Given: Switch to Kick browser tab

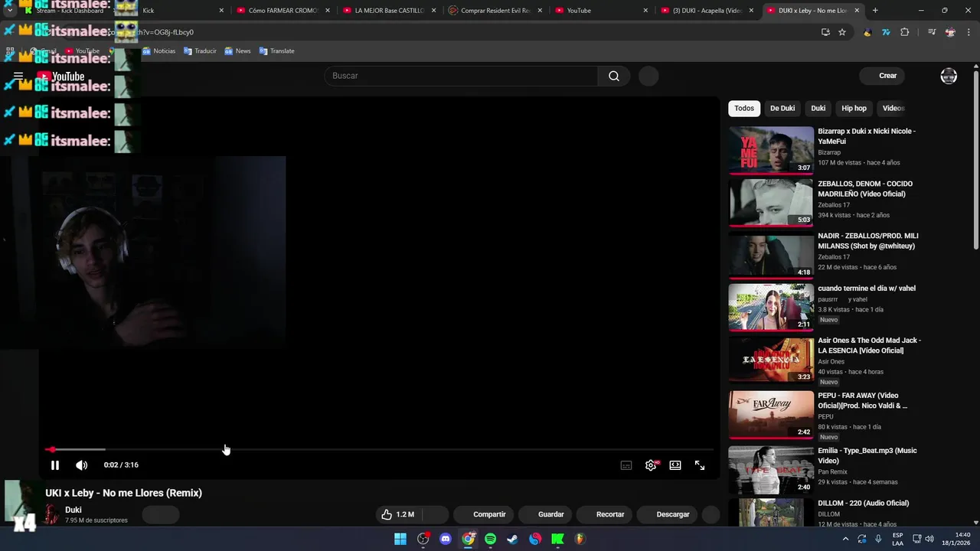Looking at the screenshot, I should (x=178, y=11).
